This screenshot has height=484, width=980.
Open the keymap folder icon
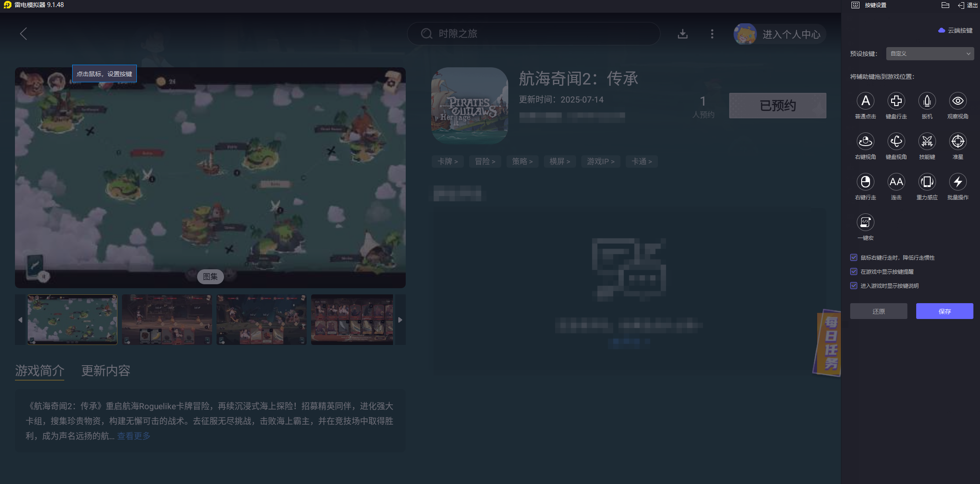tap(945, 5)
